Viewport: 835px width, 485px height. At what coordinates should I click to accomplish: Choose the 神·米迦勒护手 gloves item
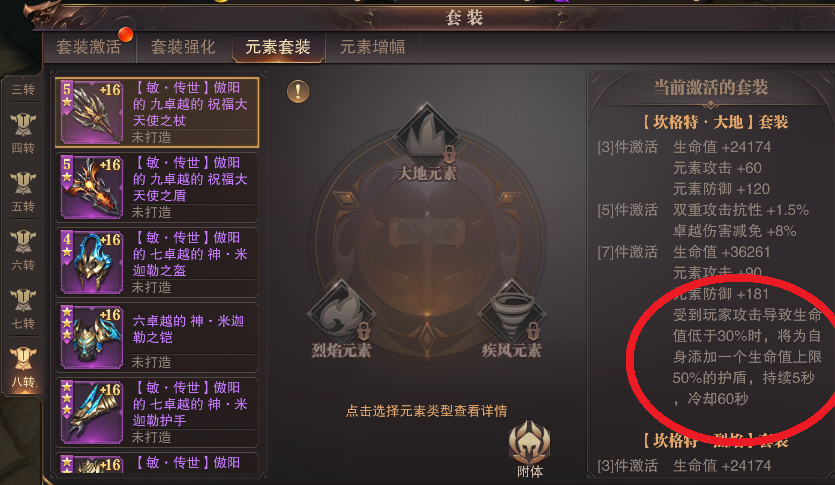pyautogui.click(x=157, y=412)
